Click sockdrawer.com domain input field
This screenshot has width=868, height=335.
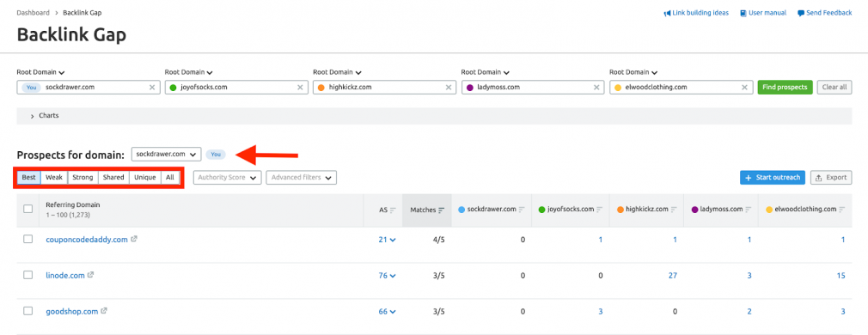89,88
